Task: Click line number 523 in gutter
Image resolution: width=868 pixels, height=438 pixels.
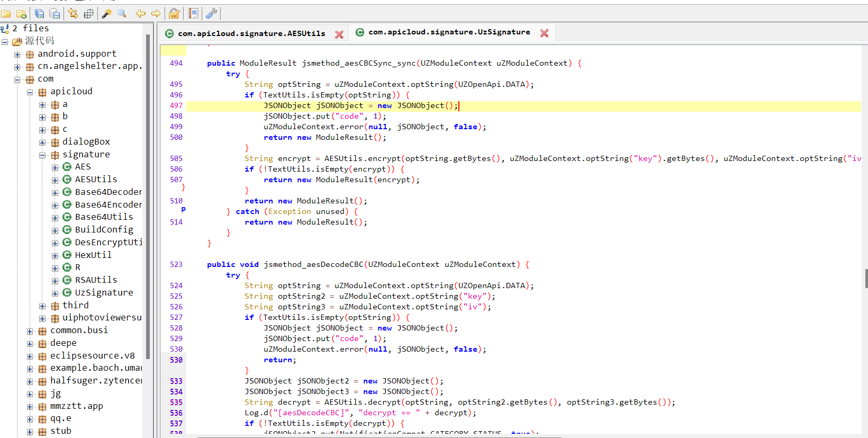Action: 176,264
